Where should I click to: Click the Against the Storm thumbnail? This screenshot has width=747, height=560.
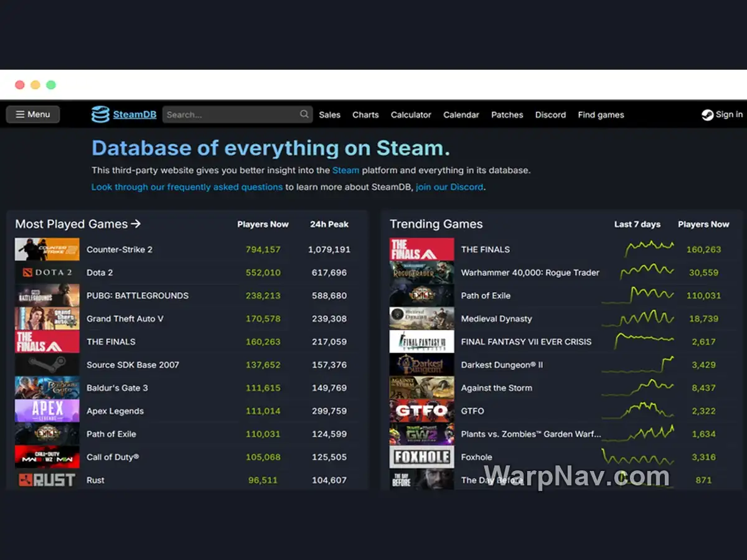click(422, 388)
